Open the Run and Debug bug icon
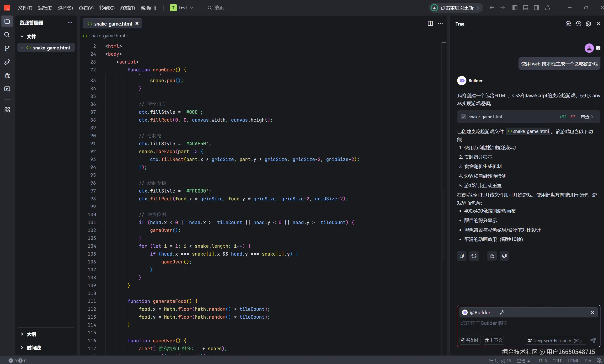The image size is (604, 364). (7, 76)
